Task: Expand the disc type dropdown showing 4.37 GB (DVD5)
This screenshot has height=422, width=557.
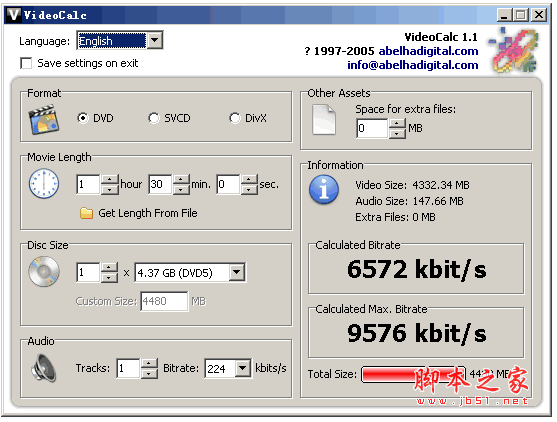Action: point(237,273)
